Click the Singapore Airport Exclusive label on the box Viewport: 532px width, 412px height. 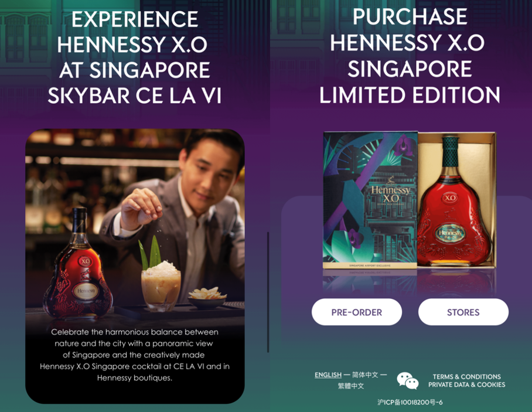(370, 265)
